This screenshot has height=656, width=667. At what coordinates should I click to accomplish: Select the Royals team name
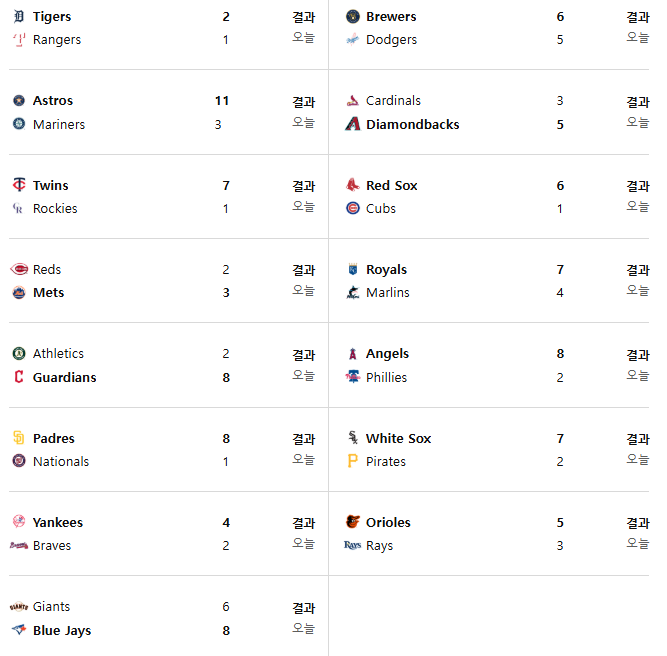pos(386,269)
